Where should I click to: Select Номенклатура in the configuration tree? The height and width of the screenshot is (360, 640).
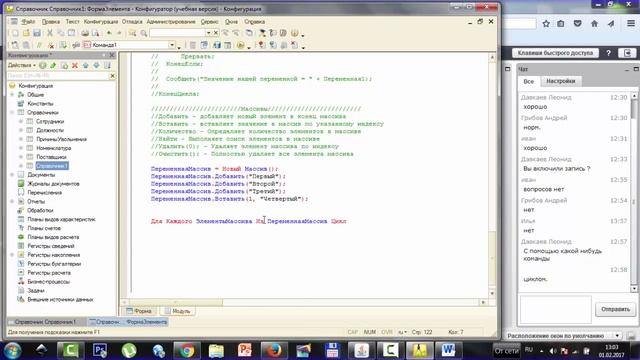[x=53, y=148]
